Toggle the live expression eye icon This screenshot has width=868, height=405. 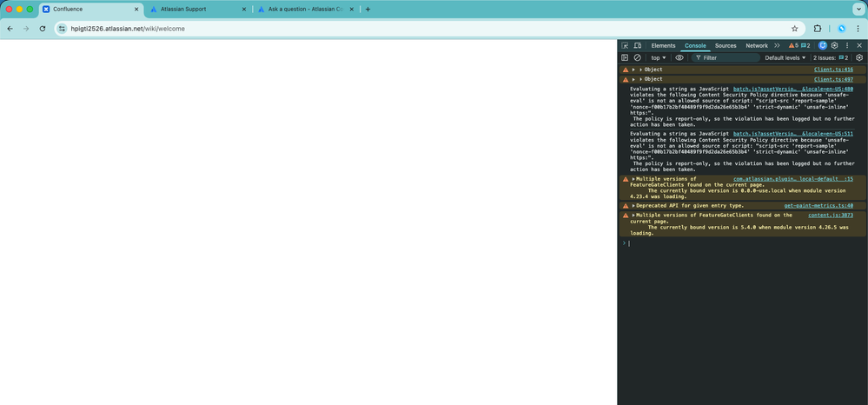coord(679,57)
